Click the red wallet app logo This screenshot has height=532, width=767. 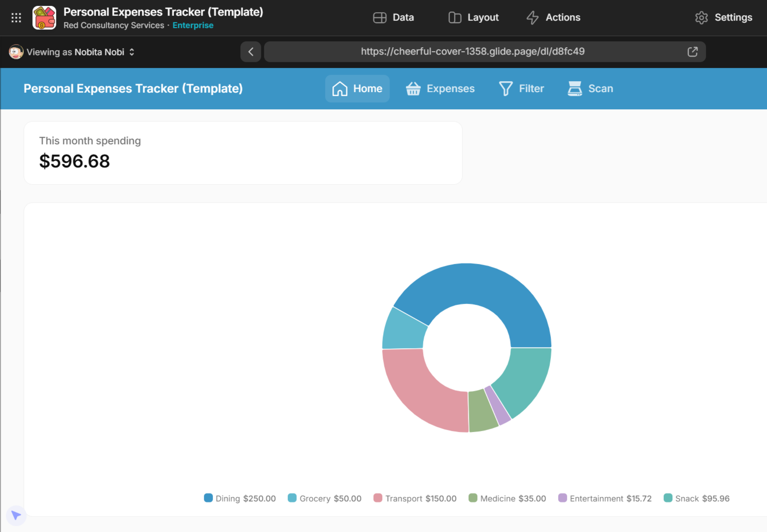tap(44, 18)
